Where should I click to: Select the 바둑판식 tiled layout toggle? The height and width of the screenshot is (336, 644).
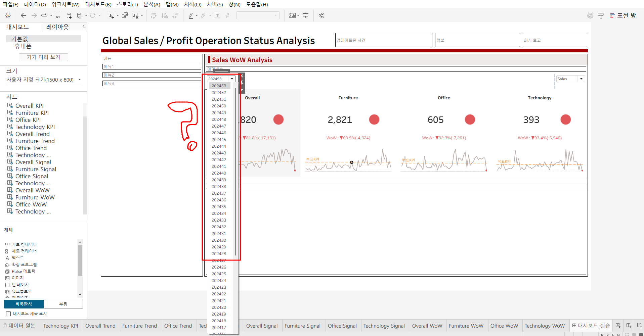click(24, 304)
